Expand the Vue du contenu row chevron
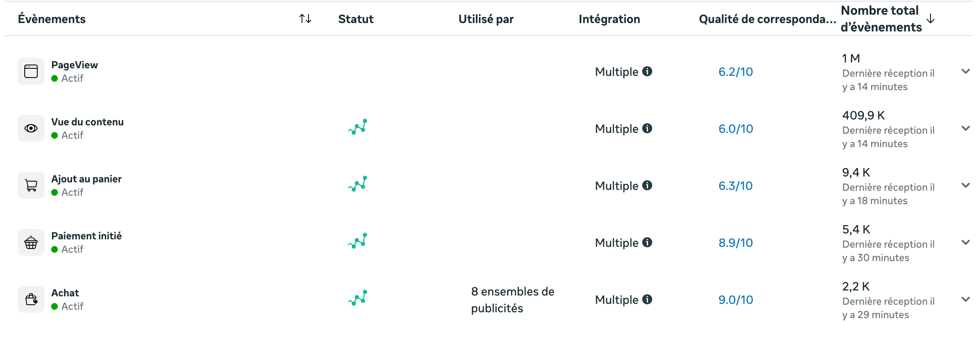The image size is (980, 337). 966,128
